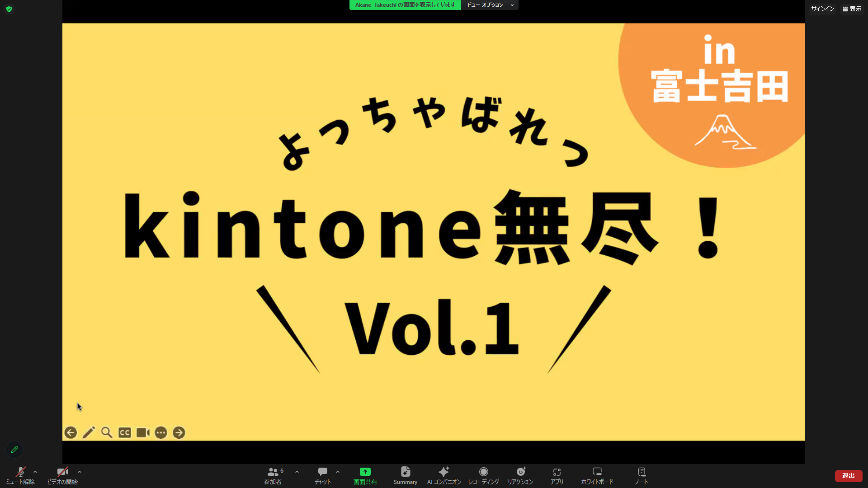
Task: Open the participants (参加者) panel
Action: (x=274, y=476)
